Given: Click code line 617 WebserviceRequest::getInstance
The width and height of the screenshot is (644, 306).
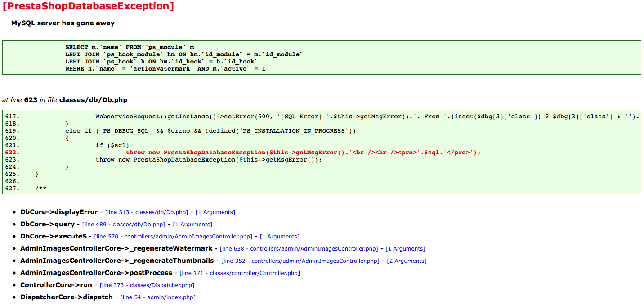Looking at the screenshot, I should tap(367, 117).
